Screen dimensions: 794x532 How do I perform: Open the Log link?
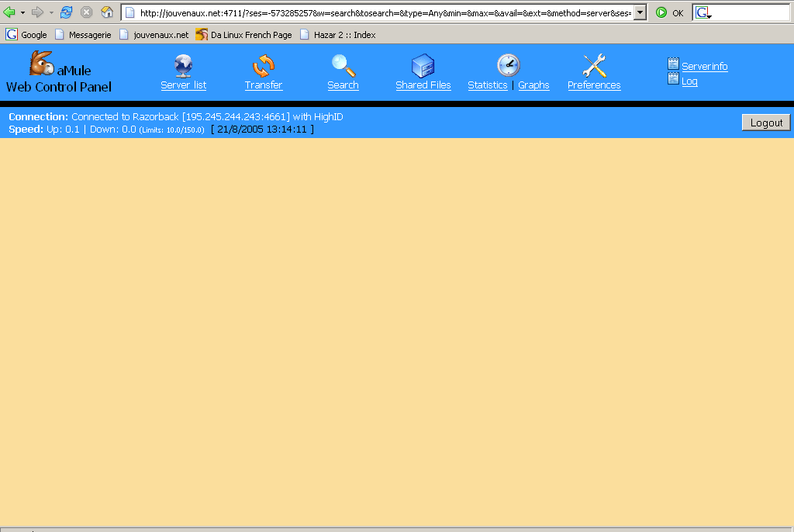(689, 81)
